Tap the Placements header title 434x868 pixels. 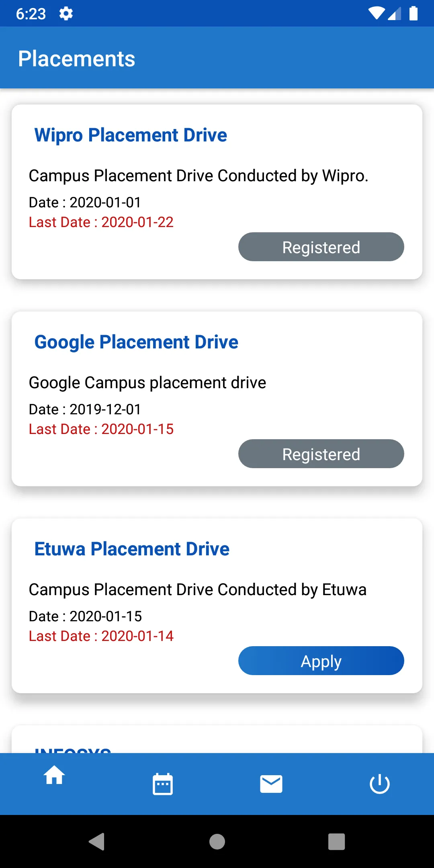point(76,59)
